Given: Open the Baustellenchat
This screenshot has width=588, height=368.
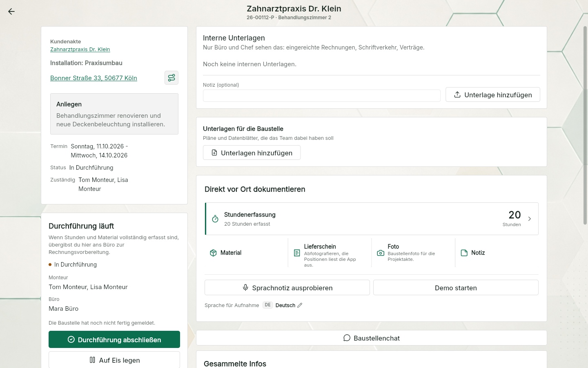Looking at the screenshot, I should pyautogui.click(x=372, y=338).
